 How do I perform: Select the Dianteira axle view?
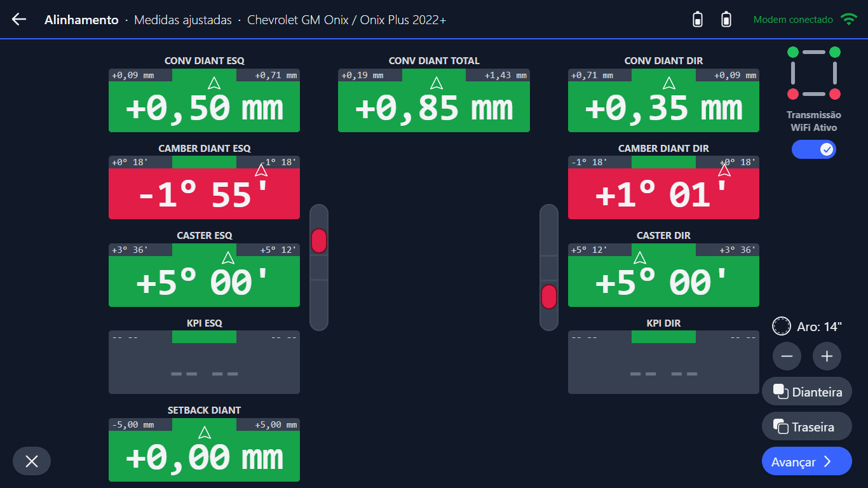(x=807, y=392)
